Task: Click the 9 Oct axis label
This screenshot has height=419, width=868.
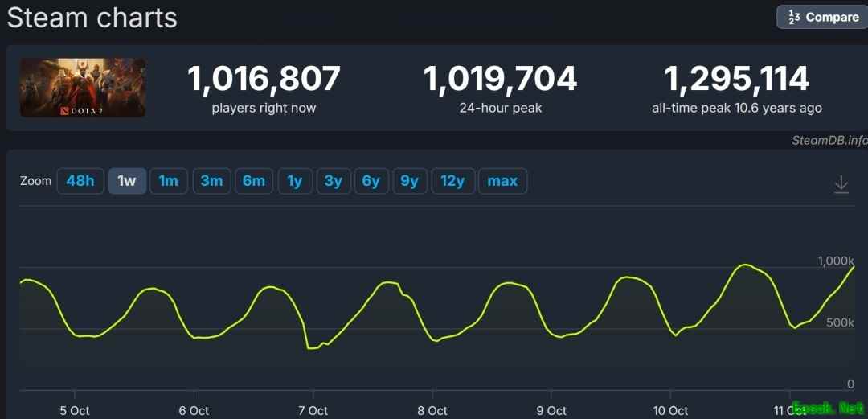Action: (551, 411)
